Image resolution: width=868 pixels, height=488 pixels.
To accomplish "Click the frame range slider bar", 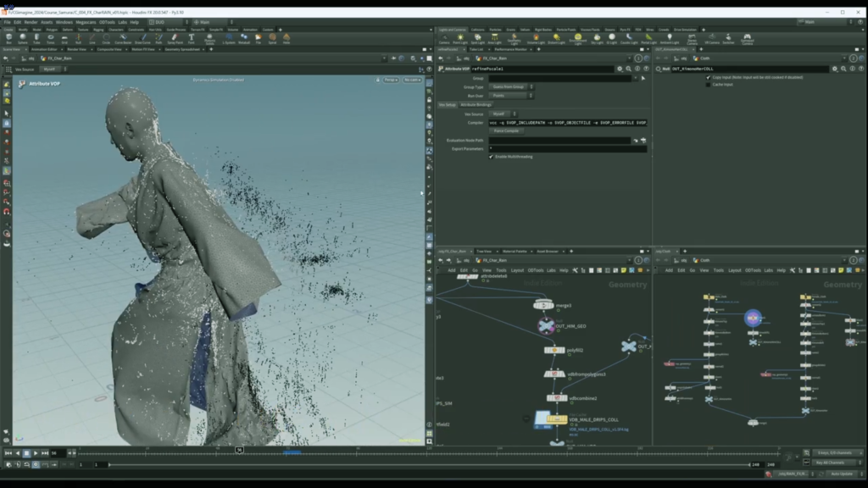I will pyautogui.click(x=429, y=465).
